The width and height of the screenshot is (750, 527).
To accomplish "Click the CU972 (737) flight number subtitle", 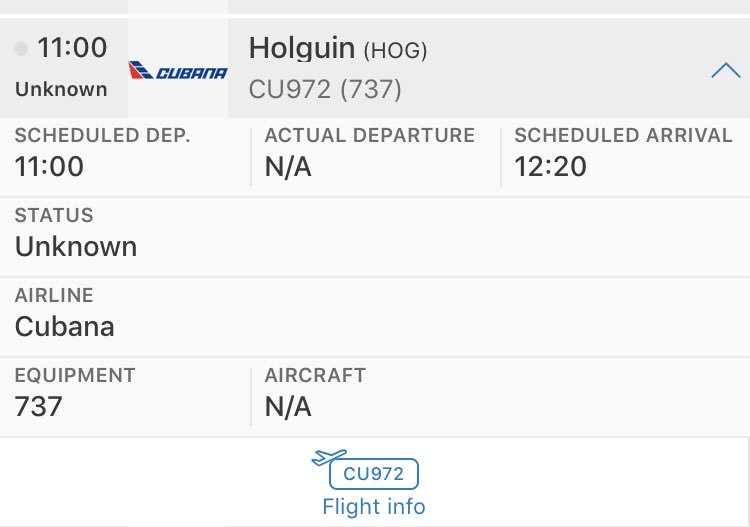I will [325, 89].
